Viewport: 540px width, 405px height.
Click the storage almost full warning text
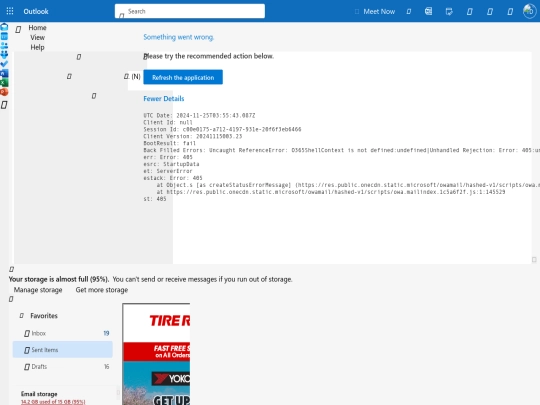pos(150,279)
